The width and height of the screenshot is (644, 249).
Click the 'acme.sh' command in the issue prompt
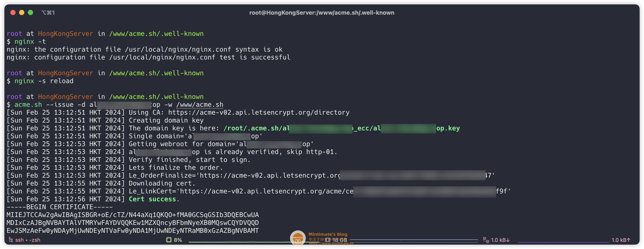click(28, 105)
